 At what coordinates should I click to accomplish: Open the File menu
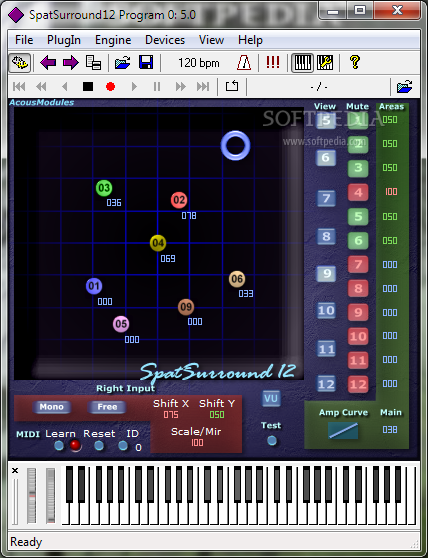[24, 40]
